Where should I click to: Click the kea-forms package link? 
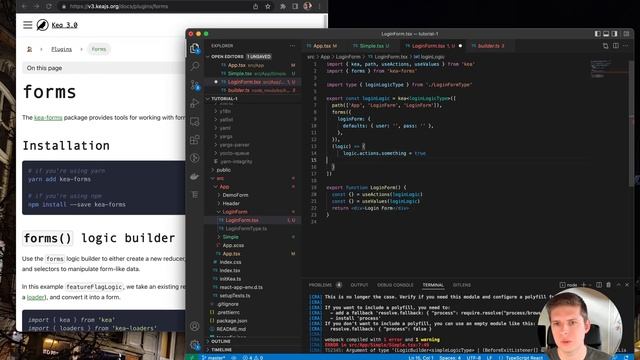(48, 118)
